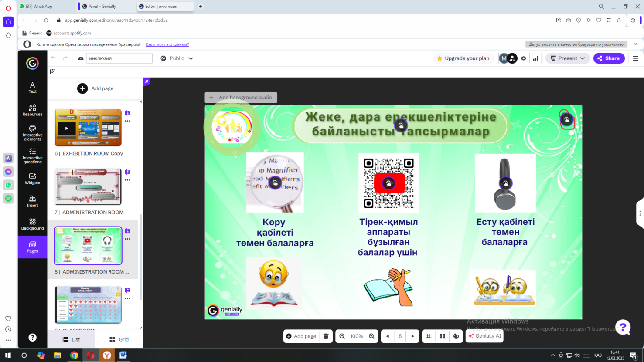Open the help question mark in sidebar
Screen dimensions: 644x362
[32, 338]
